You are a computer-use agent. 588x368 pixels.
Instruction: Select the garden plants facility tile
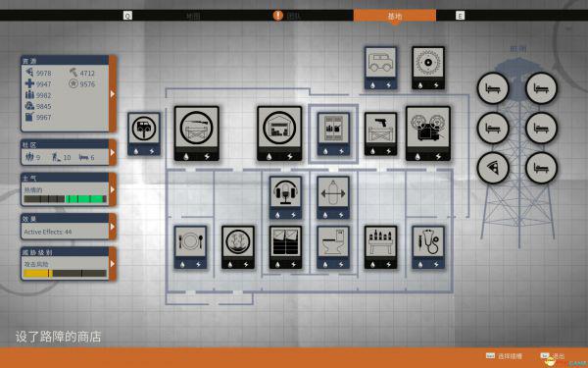tap(238, 247)
